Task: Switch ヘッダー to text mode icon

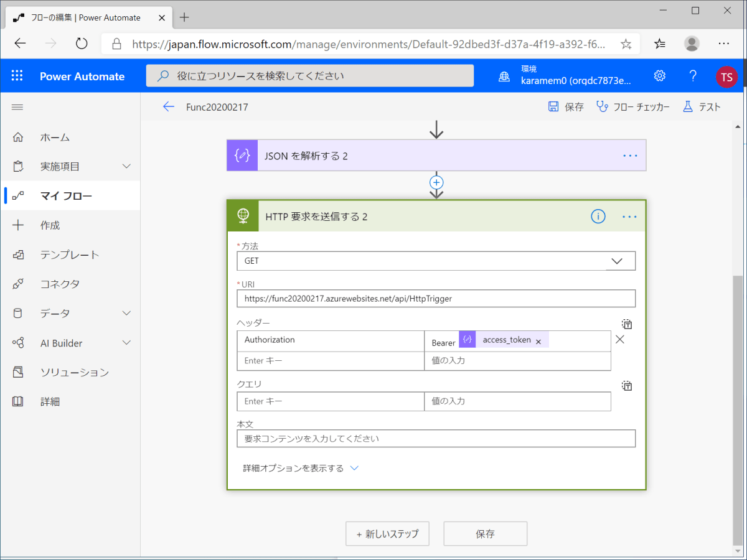Action: point(627,324)
